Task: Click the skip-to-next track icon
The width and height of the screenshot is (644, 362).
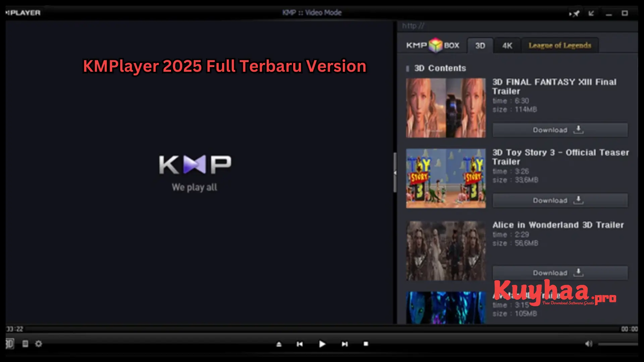Action: 344,344
